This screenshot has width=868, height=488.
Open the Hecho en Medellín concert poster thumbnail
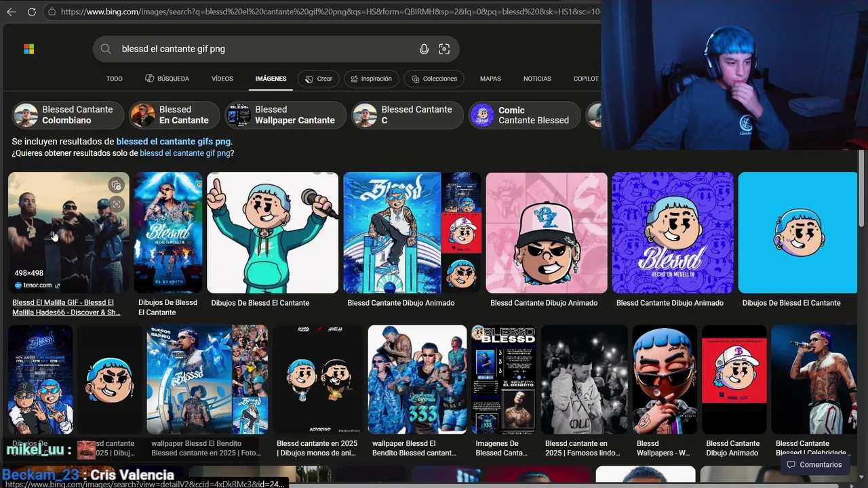click(168, 232)
